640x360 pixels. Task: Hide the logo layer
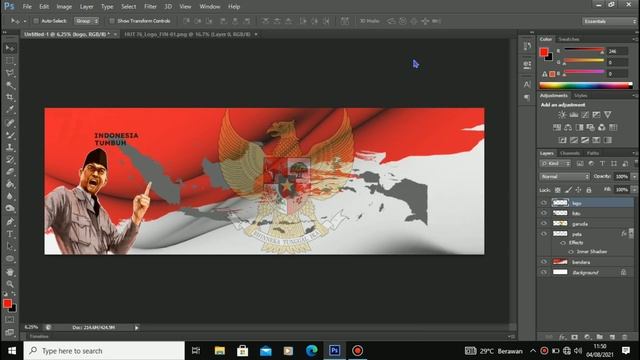(544, 202)
